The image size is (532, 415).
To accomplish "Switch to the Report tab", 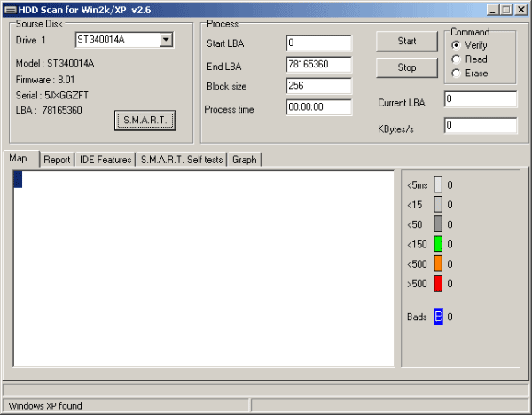I will (57, 160).
